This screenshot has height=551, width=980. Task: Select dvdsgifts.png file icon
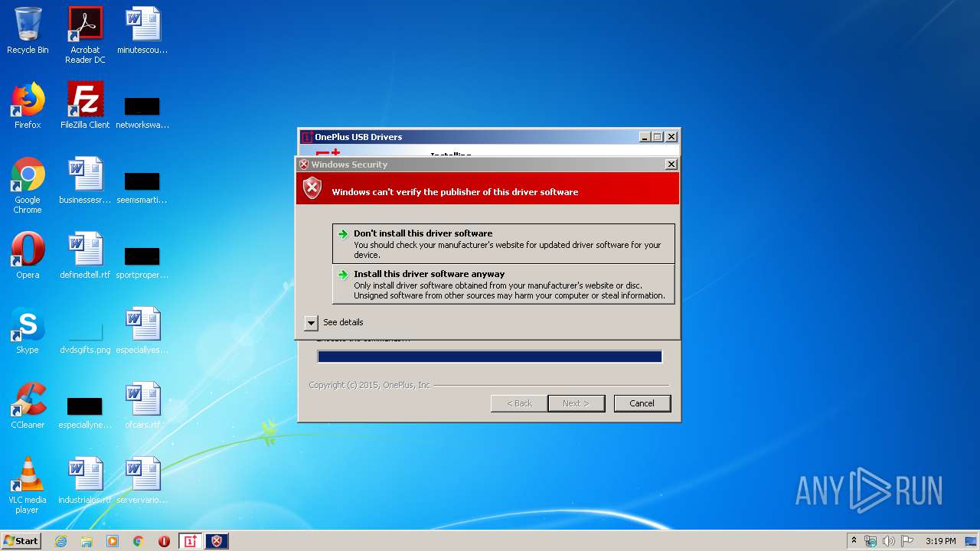coord(85,338)
